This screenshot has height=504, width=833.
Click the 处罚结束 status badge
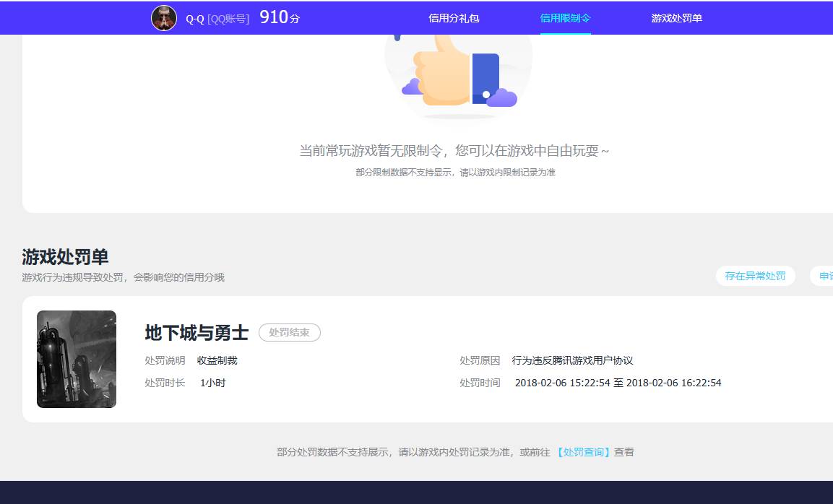(x=290, y=332)
